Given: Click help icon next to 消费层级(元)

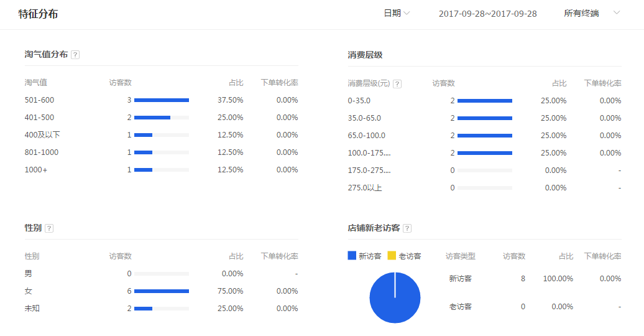Looking at the screenshot, I should (397, 84).
